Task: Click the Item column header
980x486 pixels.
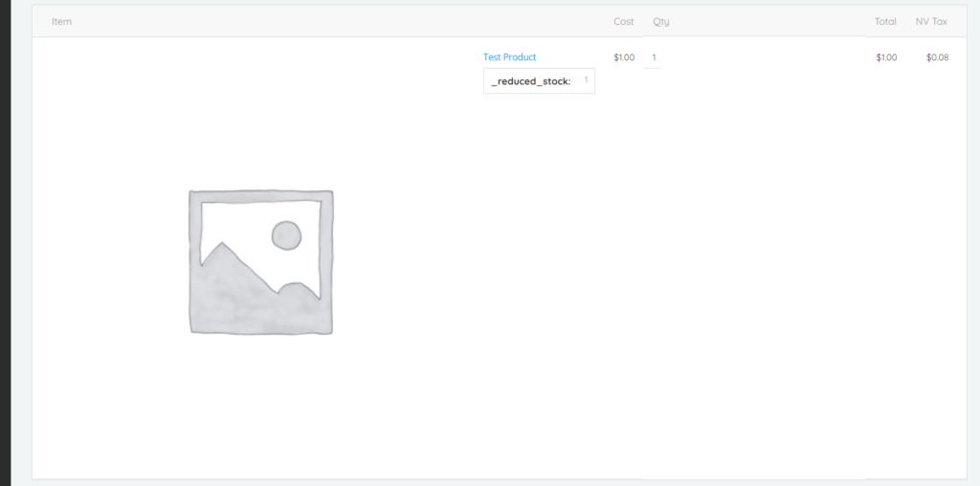Action: click(x=62, y=21)
